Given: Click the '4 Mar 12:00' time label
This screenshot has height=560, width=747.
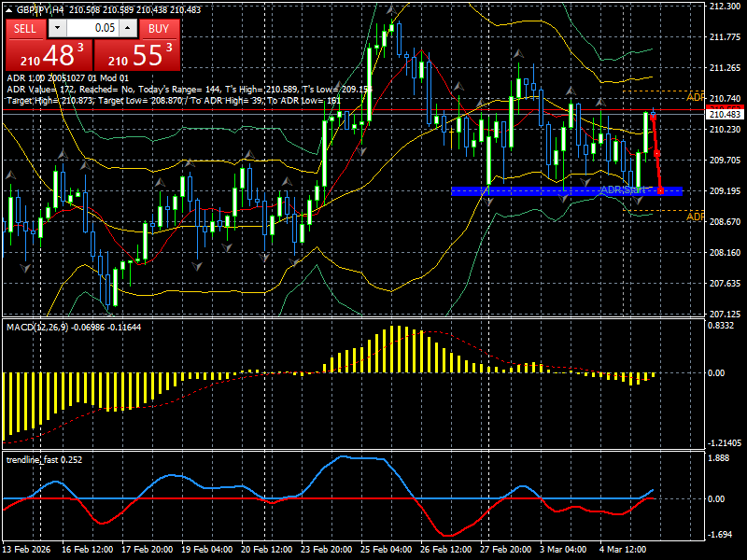Looking at the screenshot, I should point(623,550).
